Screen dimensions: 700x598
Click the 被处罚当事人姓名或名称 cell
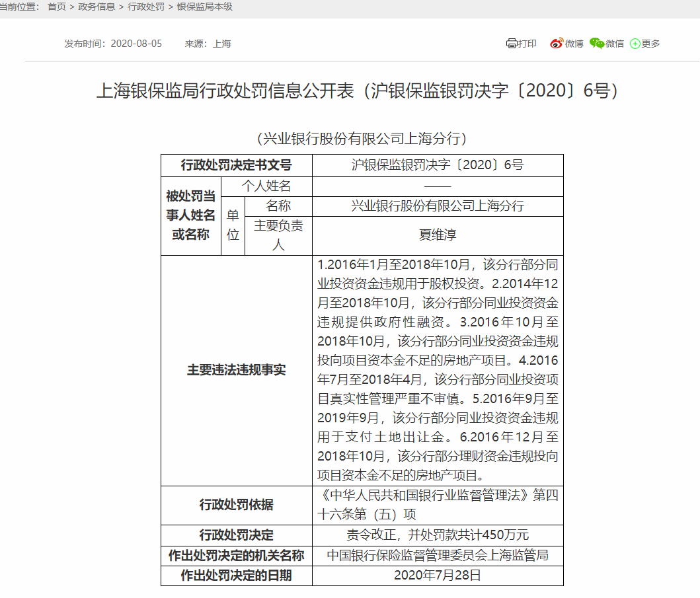(190, 215)
